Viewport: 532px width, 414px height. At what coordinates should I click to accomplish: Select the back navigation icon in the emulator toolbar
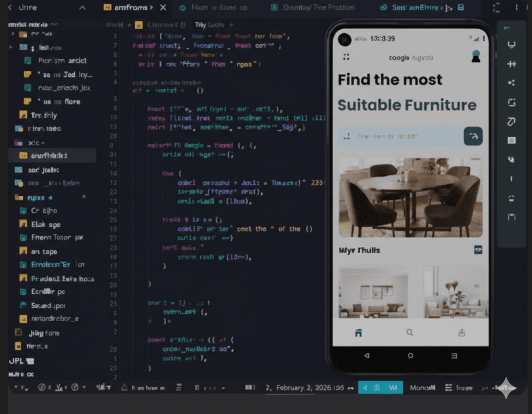pyautogui.click(x=366, y=356)
